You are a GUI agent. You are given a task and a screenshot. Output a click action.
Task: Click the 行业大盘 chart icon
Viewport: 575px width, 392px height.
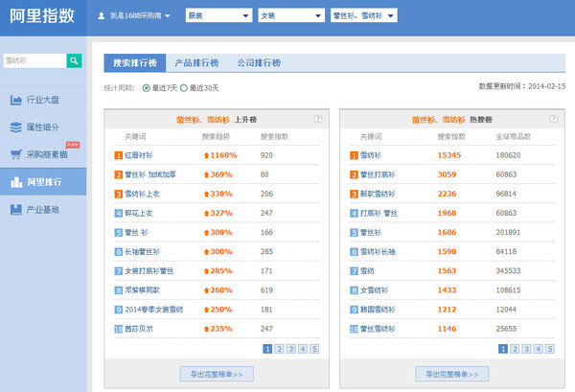(15, 100)
